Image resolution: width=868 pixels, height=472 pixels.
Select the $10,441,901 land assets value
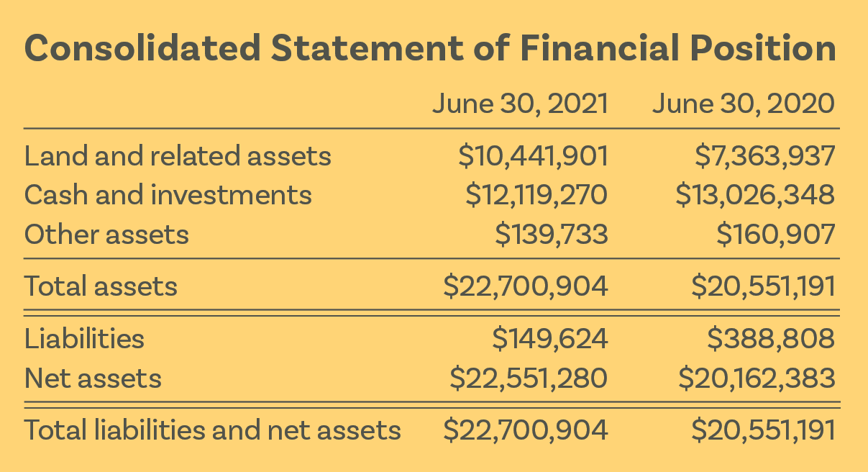pyautogui.click(x=533, y=156)
